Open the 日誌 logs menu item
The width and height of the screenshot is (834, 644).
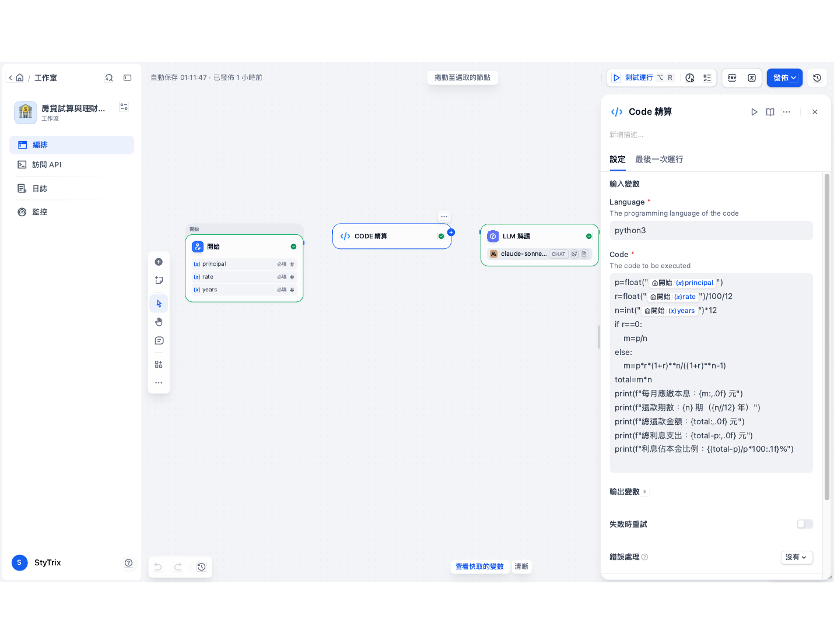pos(72,188)
